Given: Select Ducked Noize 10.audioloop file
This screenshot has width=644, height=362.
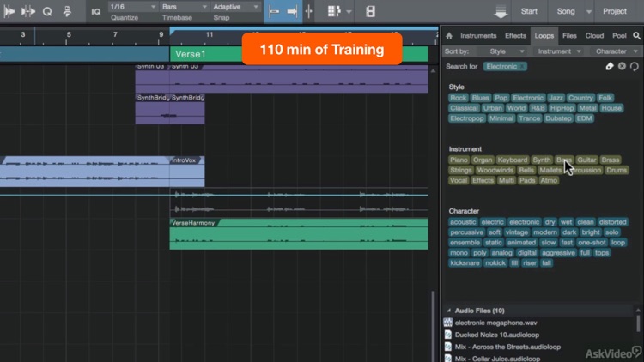Looking at the screenshot, I should click(497, 335).
